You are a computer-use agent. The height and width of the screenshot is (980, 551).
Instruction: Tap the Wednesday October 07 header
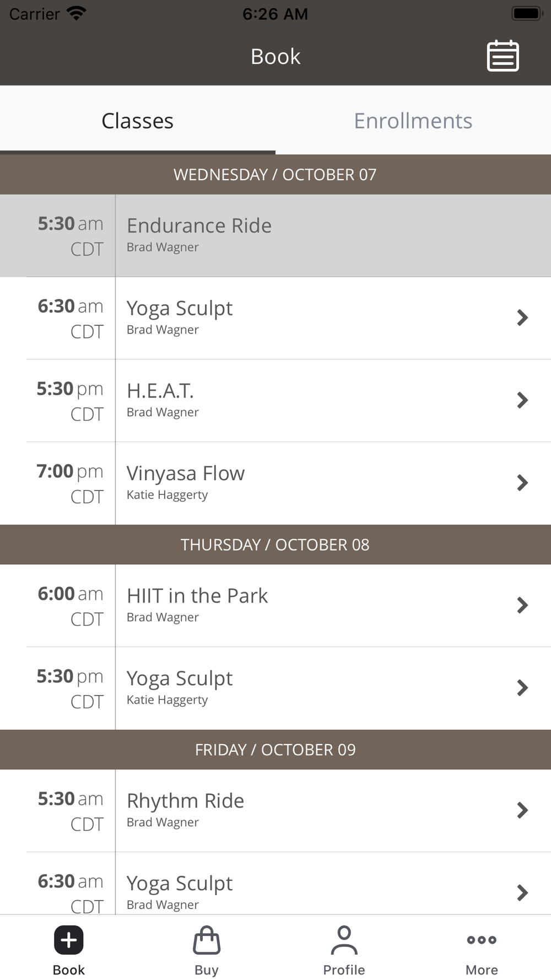pos(275,175)
